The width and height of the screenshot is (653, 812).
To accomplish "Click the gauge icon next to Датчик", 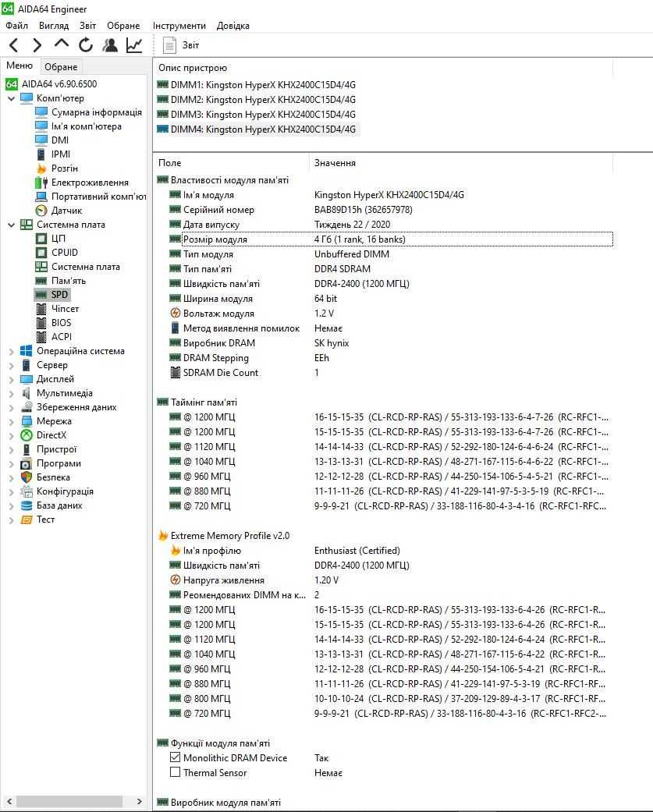I will coord(41,211).
